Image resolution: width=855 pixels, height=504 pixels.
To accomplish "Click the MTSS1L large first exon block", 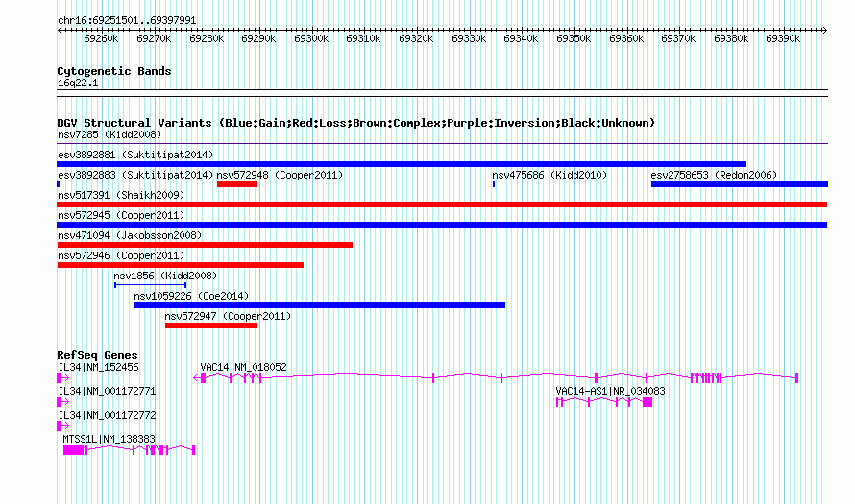I will pyautogui.click(x=74, y=450).
